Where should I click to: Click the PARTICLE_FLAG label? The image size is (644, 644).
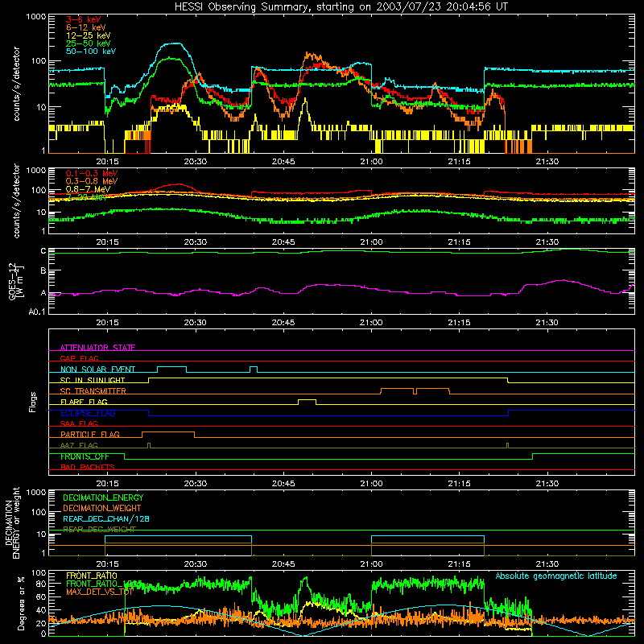click(90, 434)
